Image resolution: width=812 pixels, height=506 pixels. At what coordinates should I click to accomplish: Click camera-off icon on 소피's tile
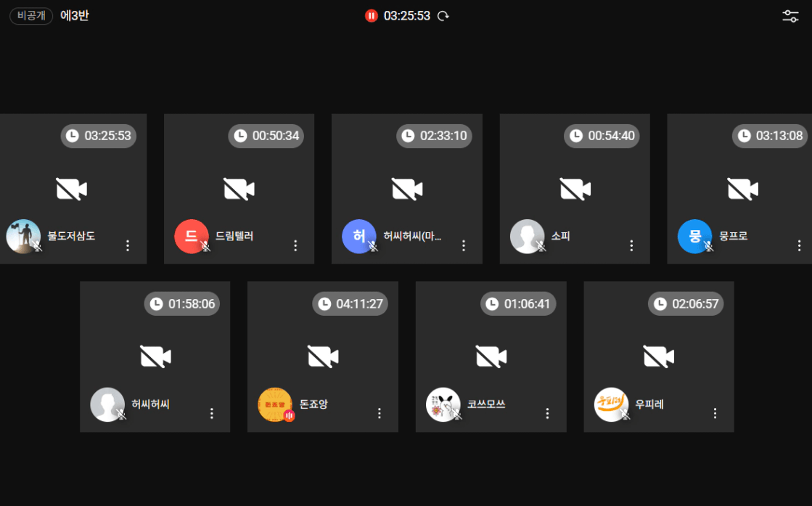(x=575, y=189)
